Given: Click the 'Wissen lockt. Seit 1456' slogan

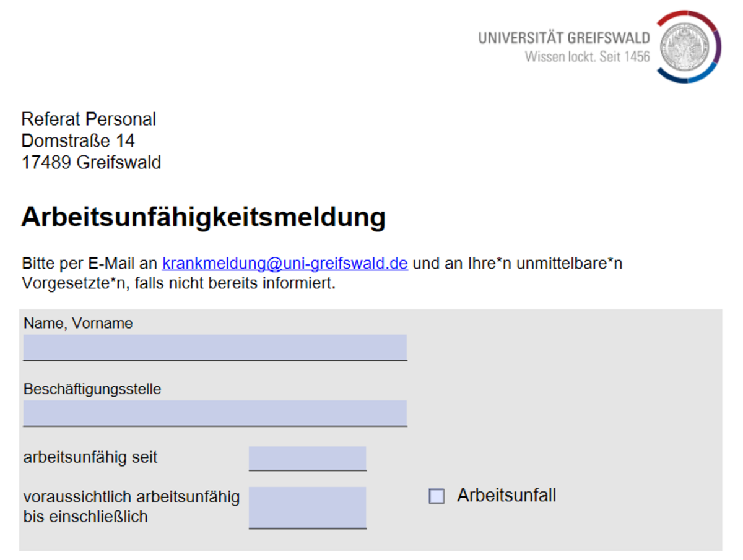Looking at the screenshot, I should (587, 57).
